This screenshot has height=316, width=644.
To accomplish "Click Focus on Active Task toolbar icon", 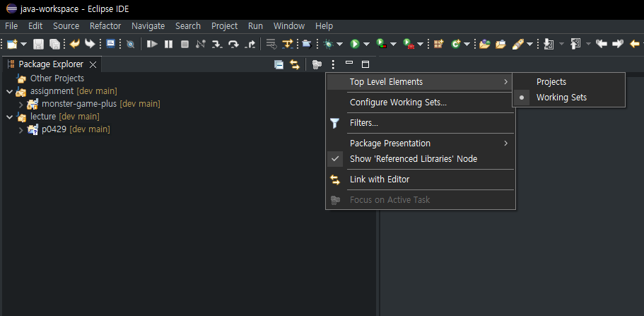I will pyautogui.click(x=317, y=64).
